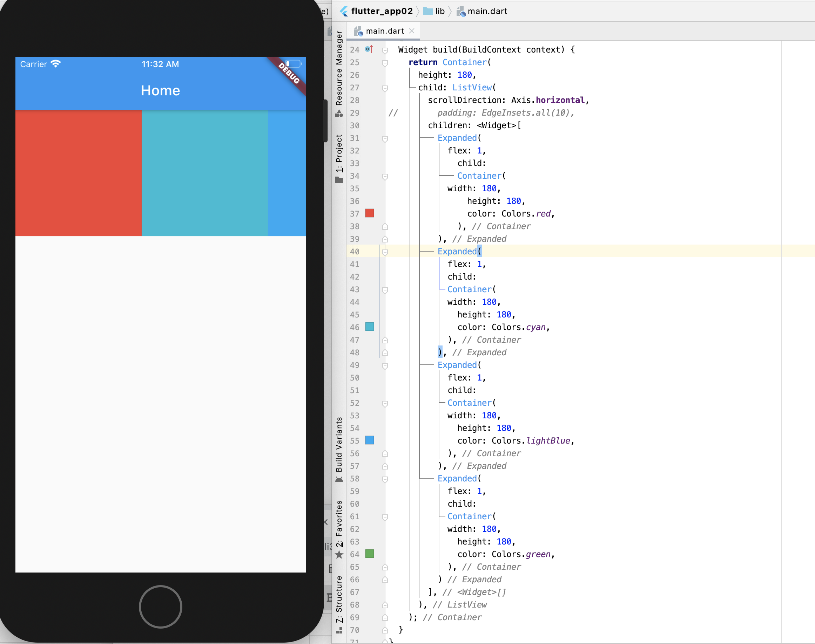Close the main.dart tab
Screen dimensions: 815x644
(412, 31)
